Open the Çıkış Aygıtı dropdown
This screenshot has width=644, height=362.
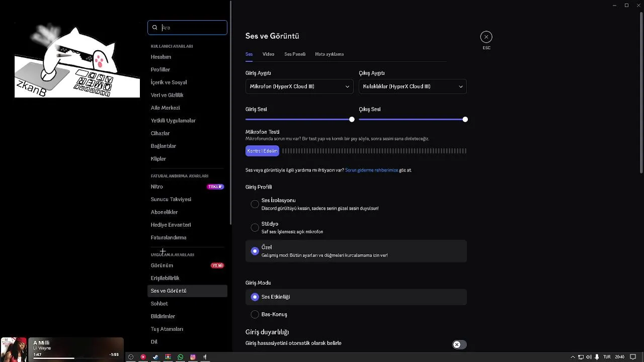[x=413, y=86]
